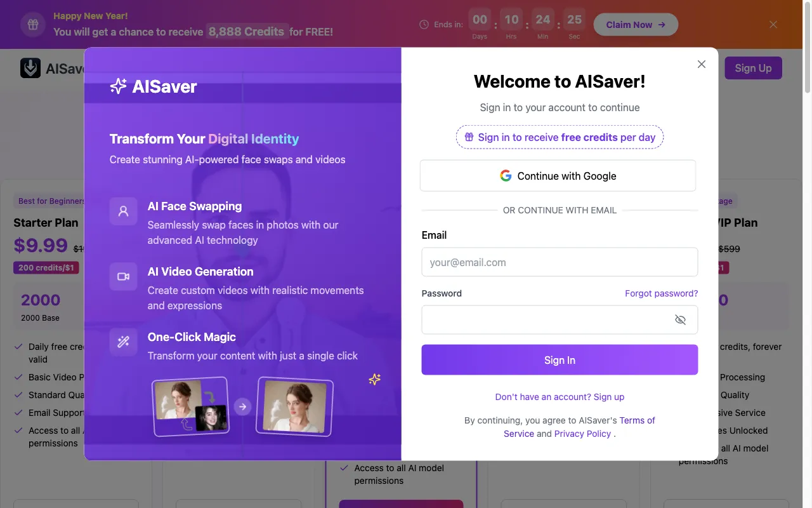Click the 8,888 Credits highlighted text
This screenshot has width=812, height=508.
(x=247, y=31)
